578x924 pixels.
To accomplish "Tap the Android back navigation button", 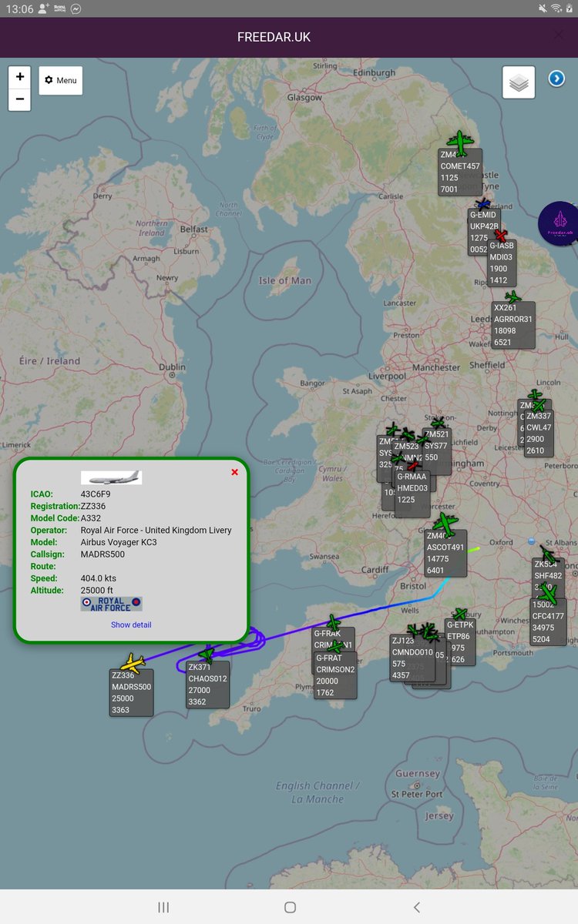I will point(416,907).
